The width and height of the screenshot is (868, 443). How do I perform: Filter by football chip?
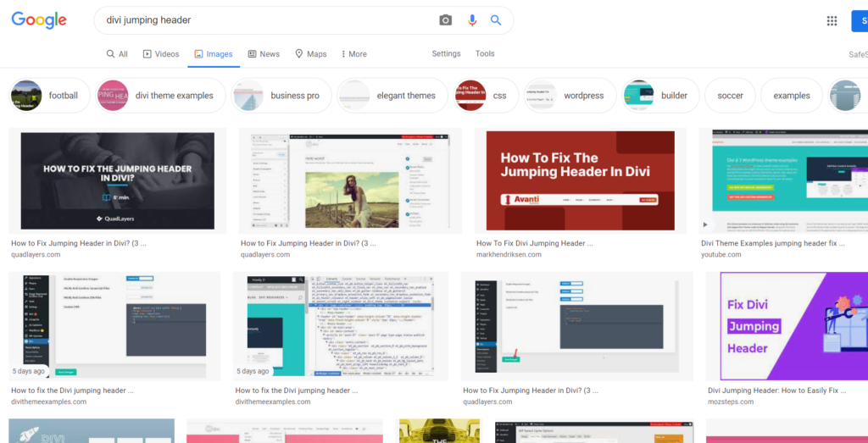pos(49,96)
